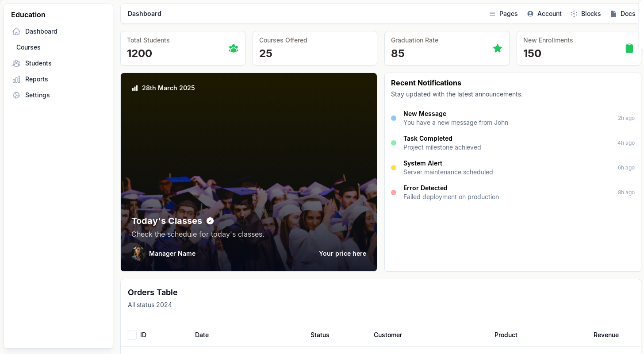The image size is (644, 354).
Task: Click the green New Enrollments clipboard icon
Action: (x=629, y=49)
